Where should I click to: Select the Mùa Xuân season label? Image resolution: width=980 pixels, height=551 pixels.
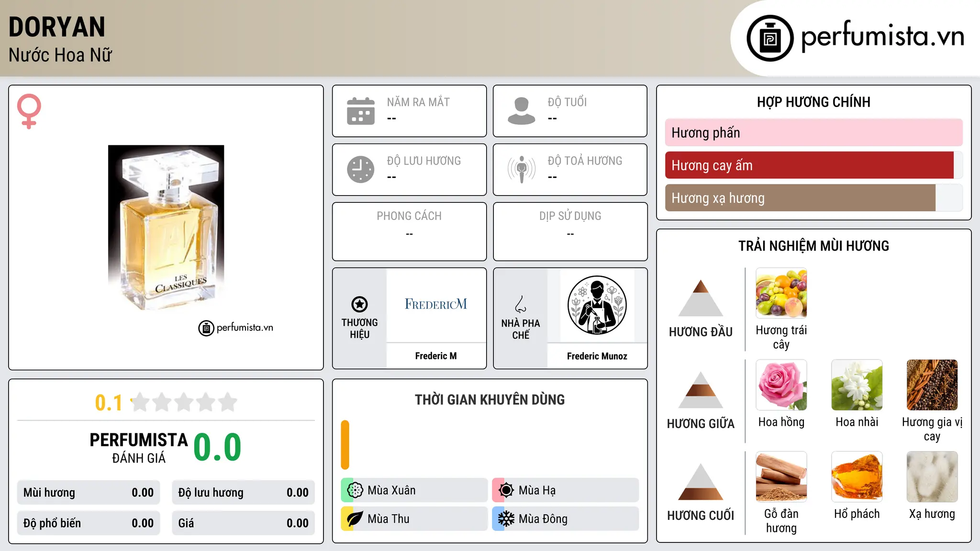(x=391, y=490)
